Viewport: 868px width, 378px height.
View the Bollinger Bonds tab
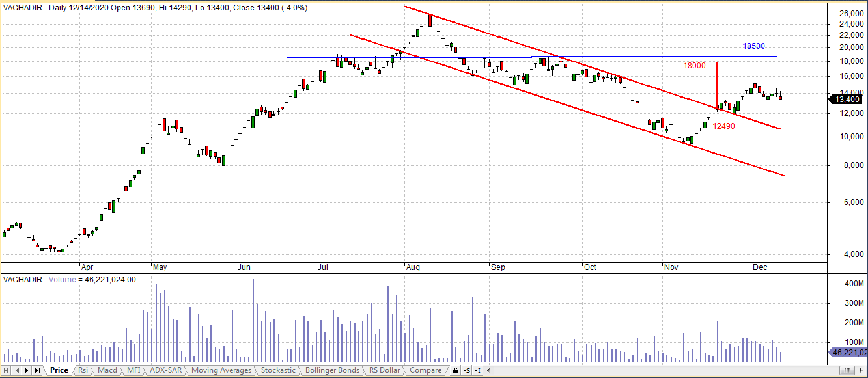(x=332, y=370)
